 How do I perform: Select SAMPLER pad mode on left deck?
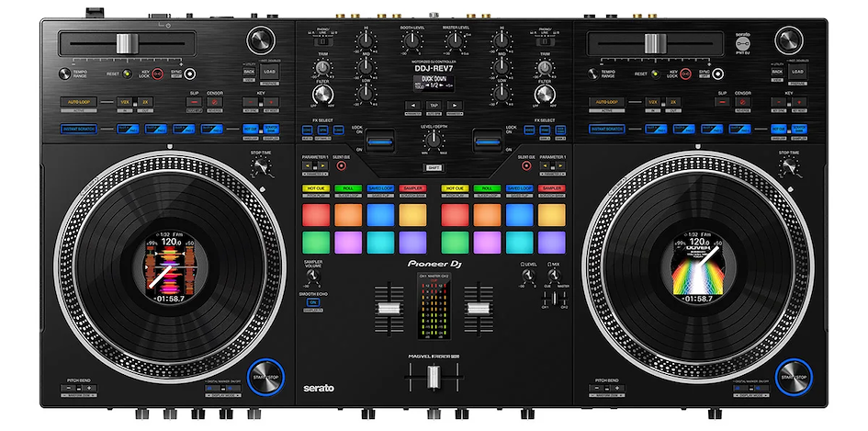(412, 188)
